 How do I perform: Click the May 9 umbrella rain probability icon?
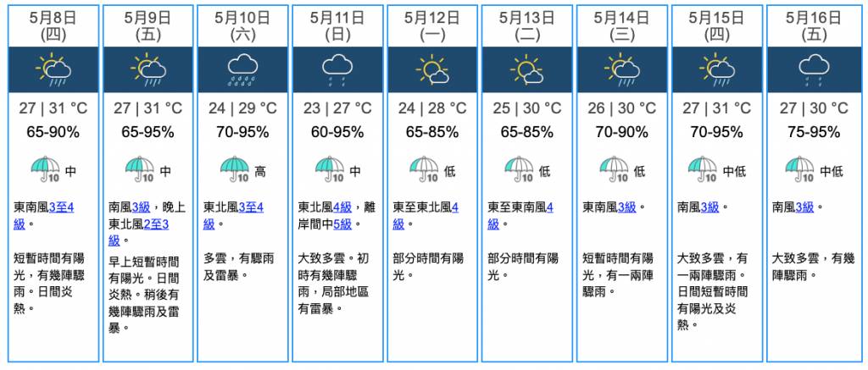[140, 168]
